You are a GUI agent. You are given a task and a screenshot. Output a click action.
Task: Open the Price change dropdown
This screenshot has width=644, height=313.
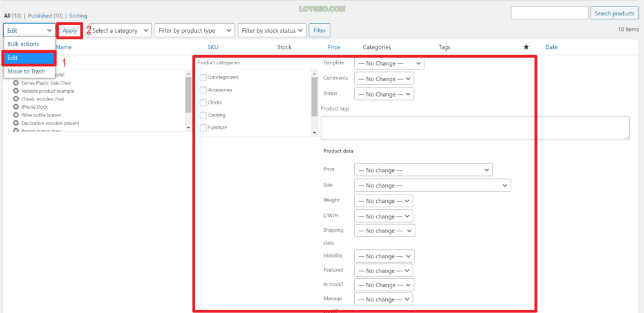pos(423,170)
